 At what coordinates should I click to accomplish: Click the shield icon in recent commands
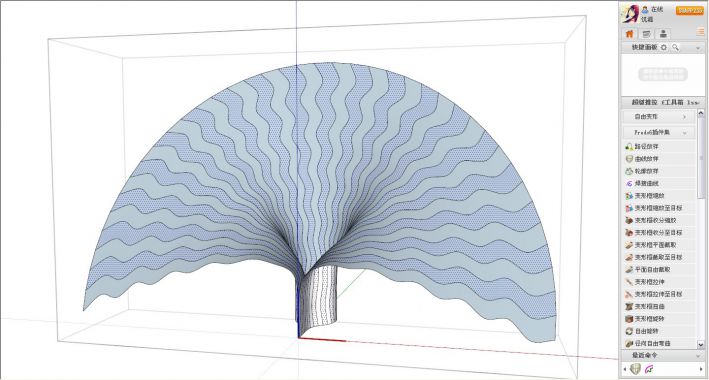pyautogui.click(x=635, y=369)
